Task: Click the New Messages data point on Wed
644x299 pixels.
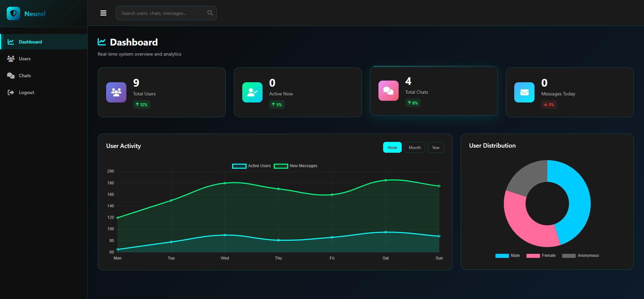Action: point(225,183)
